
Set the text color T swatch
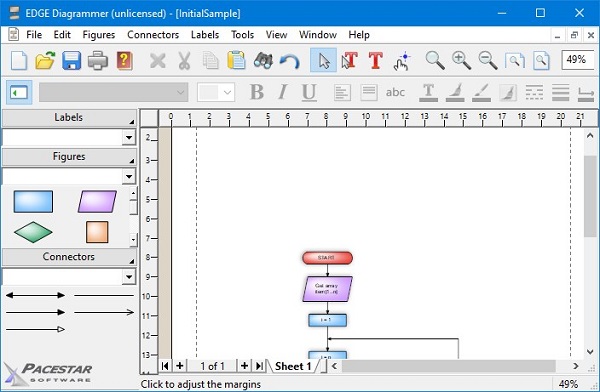[x=429, y=93]
